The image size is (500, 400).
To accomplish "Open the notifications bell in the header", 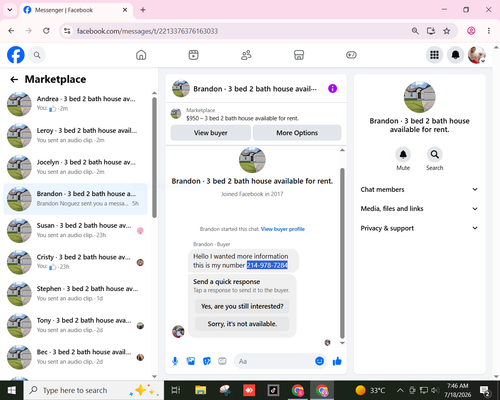I will (x=455, y=55).
